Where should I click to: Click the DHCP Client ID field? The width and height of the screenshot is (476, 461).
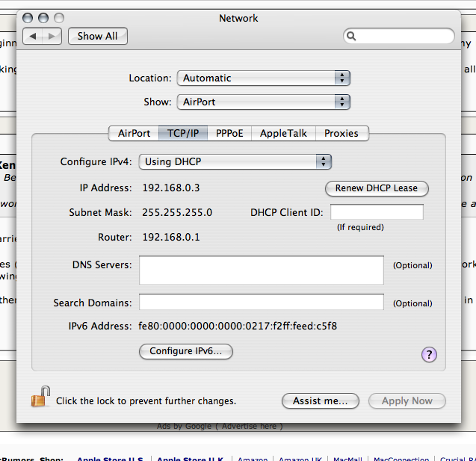pyautogui.click(x=377, y=212)
